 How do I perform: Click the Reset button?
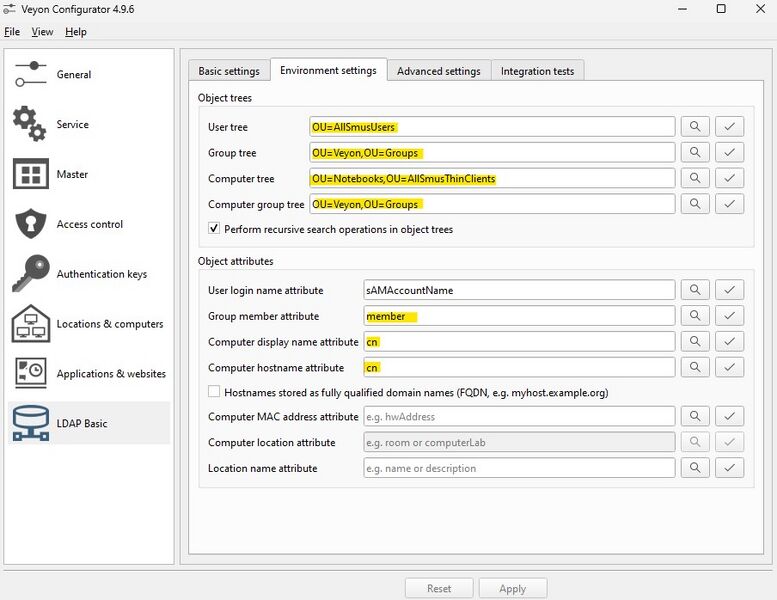click(x=439, y=589)
